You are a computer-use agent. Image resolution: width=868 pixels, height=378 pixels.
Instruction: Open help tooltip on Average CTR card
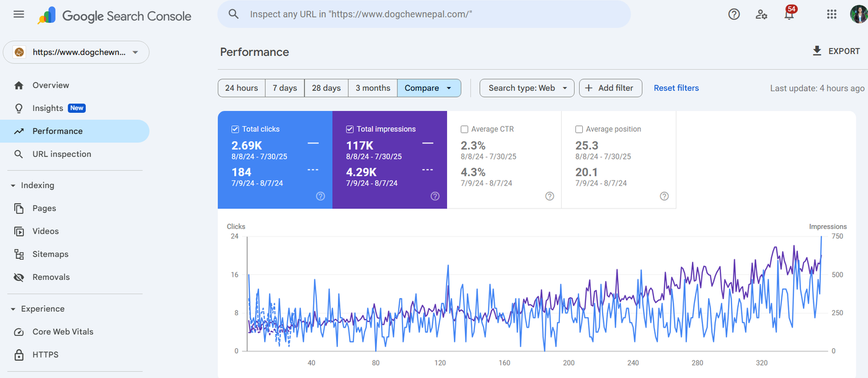[549, 196]
